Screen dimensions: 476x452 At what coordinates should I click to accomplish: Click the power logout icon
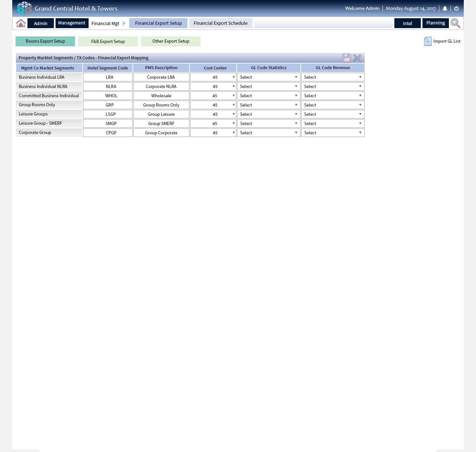point(456,9)
